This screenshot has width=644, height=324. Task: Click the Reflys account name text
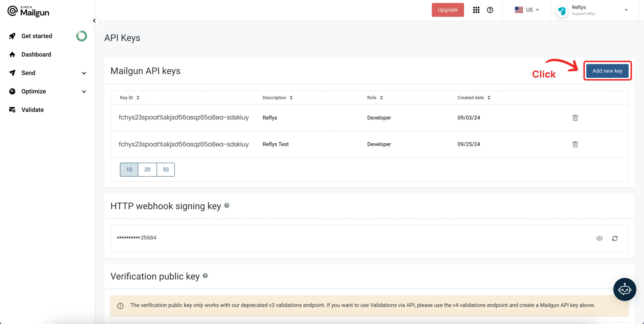(x=579, y=7)
